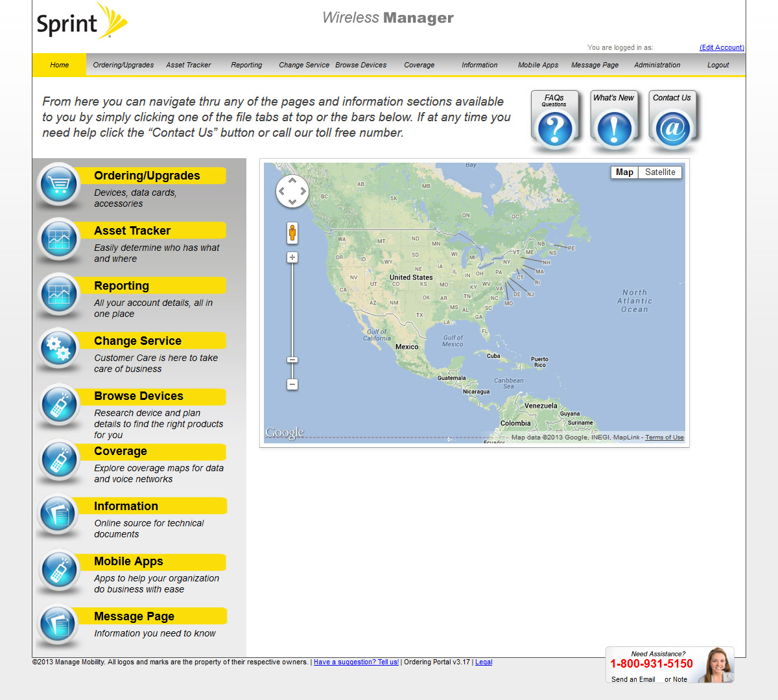Open the Reporting tab in navigation bar

pyautogui.click(x=246, y=65)
